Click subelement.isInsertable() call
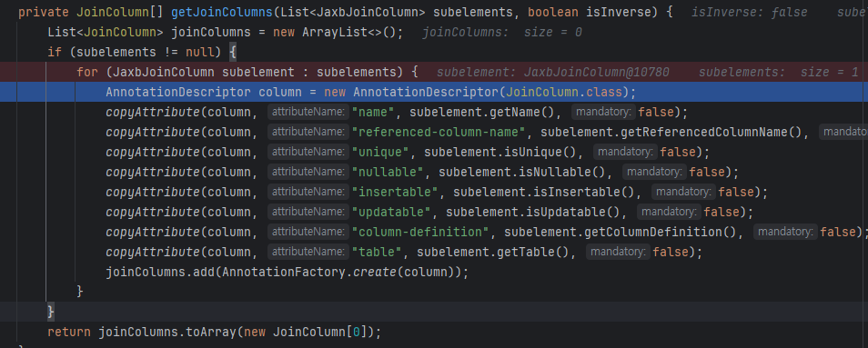 [543, 193]
